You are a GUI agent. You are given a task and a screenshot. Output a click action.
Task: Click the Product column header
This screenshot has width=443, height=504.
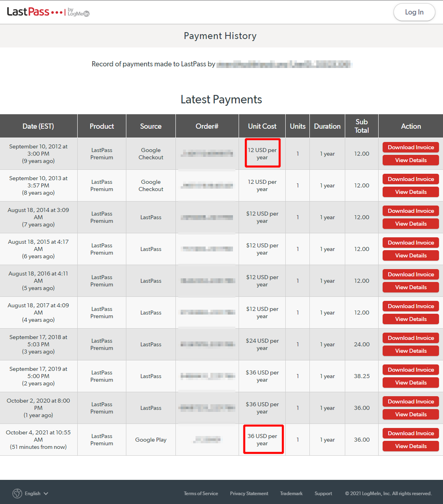(x=102, y=126)
